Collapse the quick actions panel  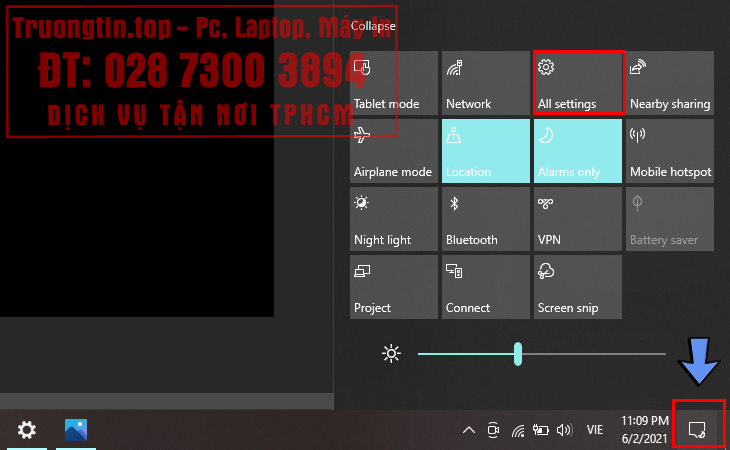tap(373, 26)
